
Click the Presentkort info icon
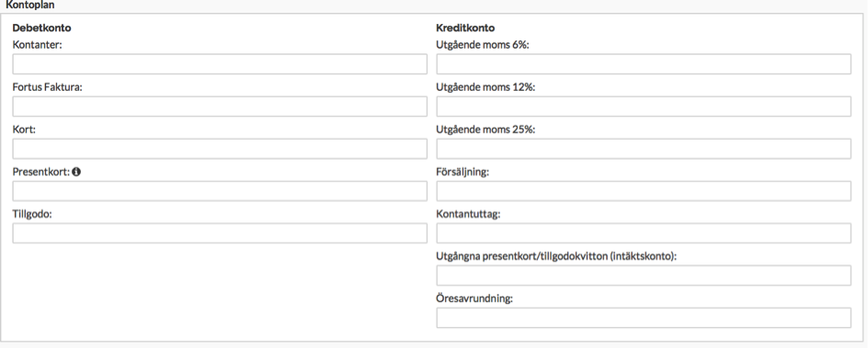[76, 172]
